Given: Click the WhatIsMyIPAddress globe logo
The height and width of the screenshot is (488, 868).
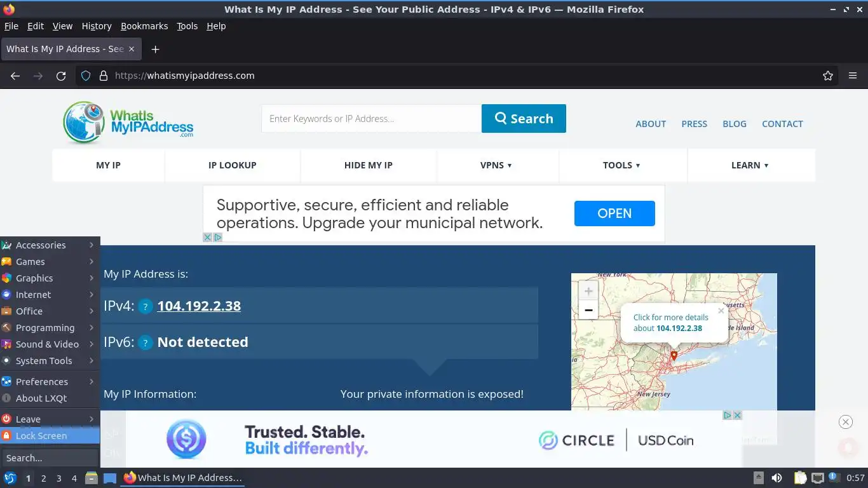Looking at the screenshot, I should 128,122.
